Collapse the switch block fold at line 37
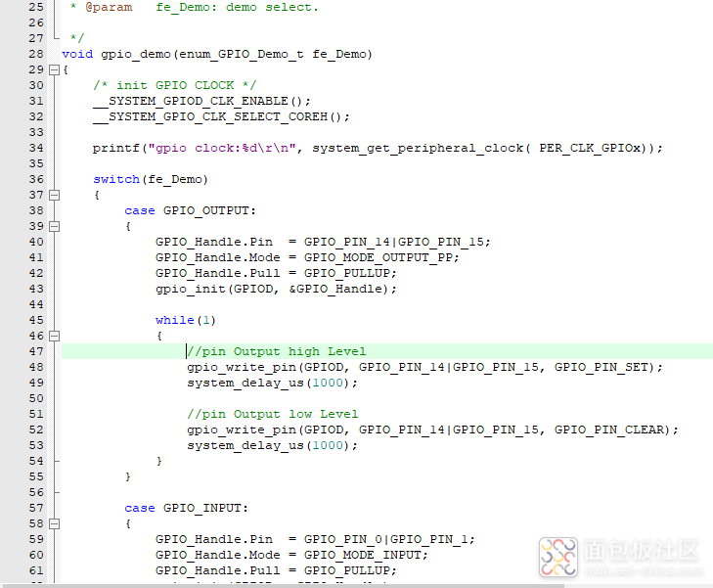 coord(54,195)
